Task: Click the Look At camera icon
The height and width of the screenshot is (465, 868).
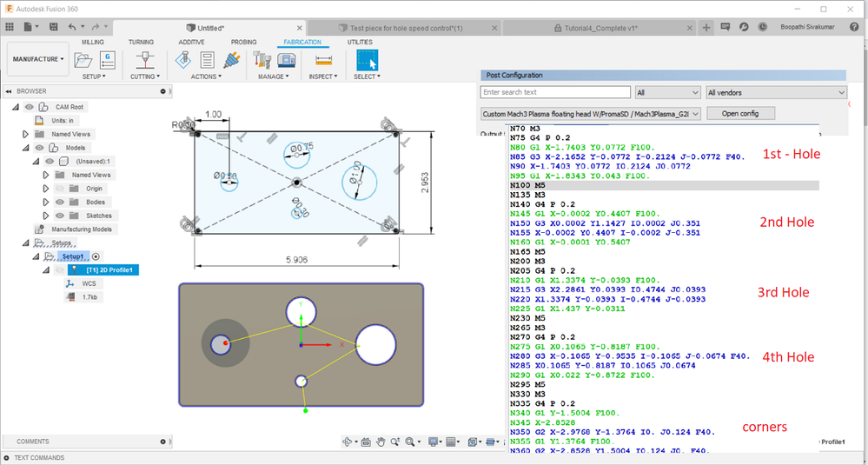Action: tap(366, 442)
